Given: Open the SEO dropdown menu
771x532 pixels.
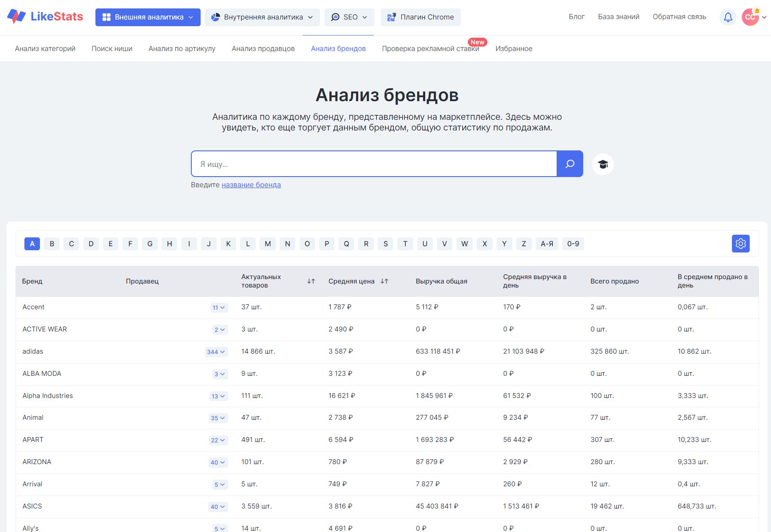Looking at the screenshot, I should click(x=349, y=17).
